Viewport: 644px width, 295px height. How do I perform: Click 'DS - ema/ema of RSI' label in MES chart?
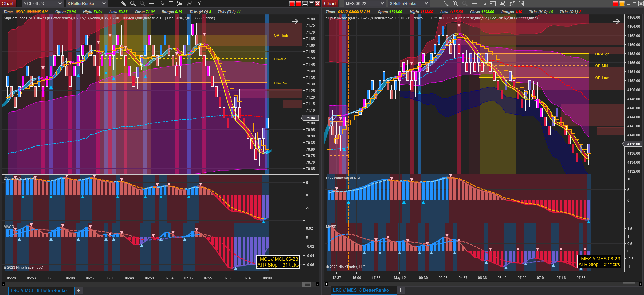pyautogui.click(x=343, y=178)
